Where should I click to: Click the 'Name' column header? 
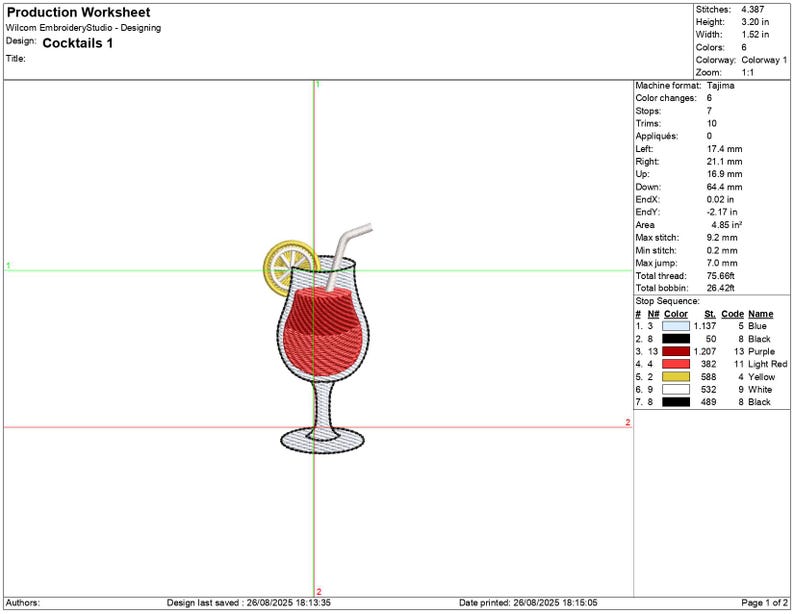tap(761, 314)
